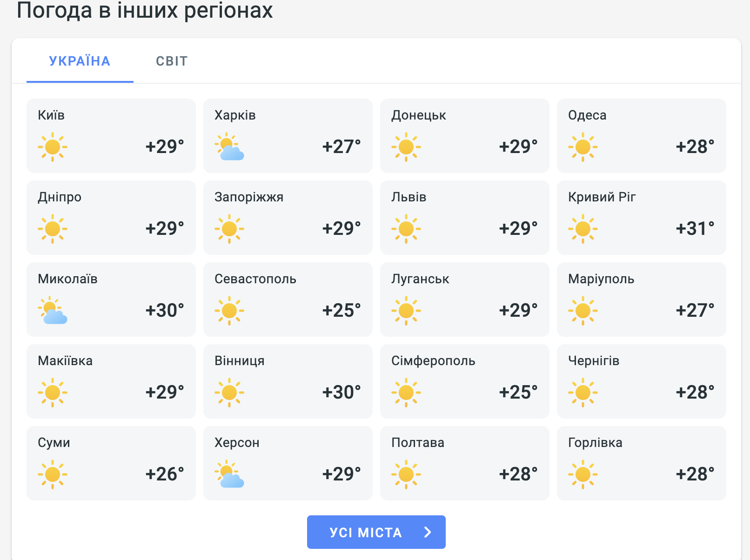Click the sun icon in Київ card

(x=53, y=147)
